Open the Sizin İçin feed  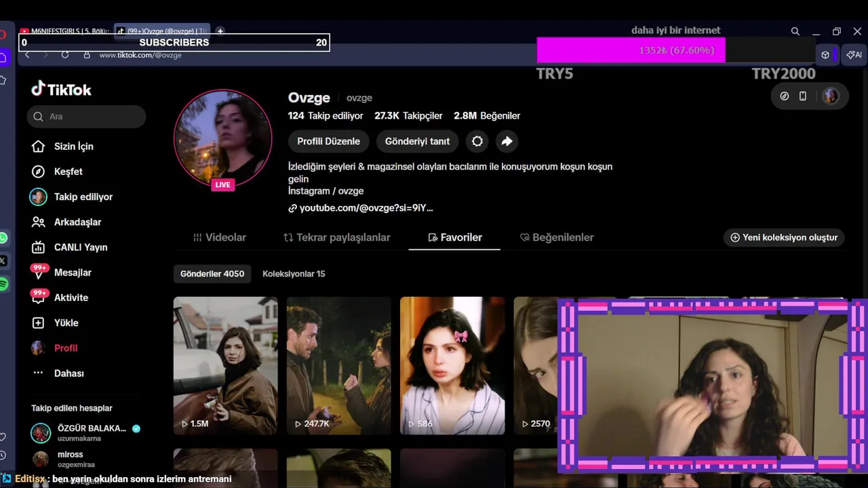(74, 146)
